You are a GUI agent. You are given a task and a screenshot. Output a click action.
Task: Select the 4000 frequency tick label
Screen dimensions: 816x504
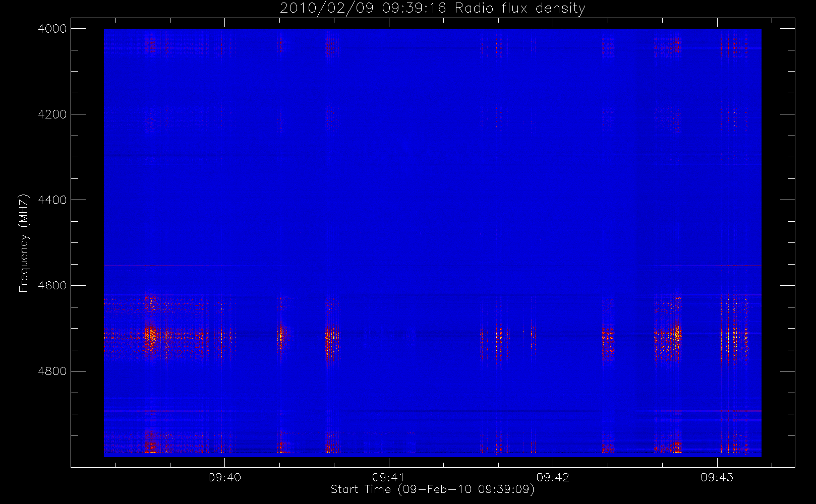point(52,29)
